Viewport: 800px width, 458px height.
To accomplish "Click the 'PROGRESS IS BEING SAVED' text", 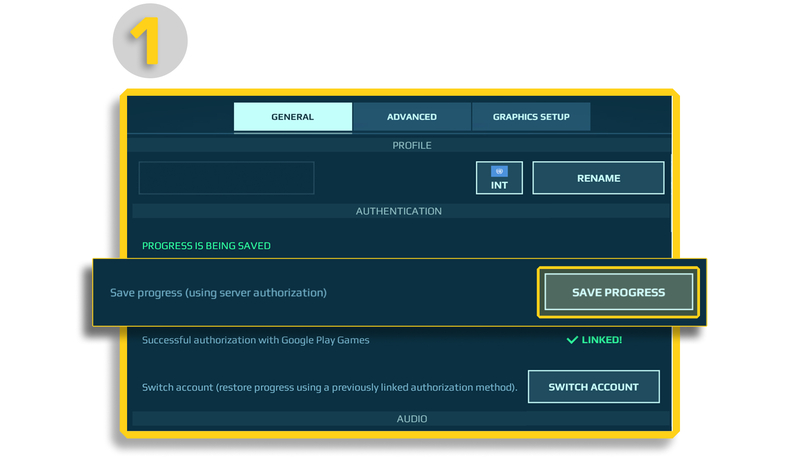I will [x=206, y=246].
